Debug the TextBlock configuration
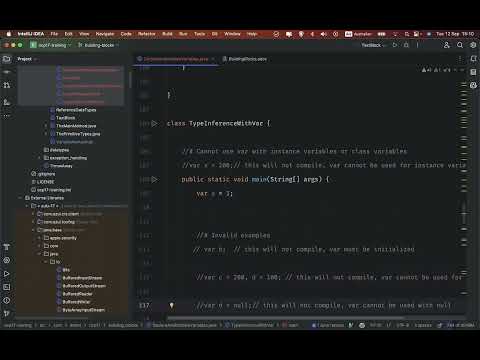480x360 pixels. coord(406,45)
